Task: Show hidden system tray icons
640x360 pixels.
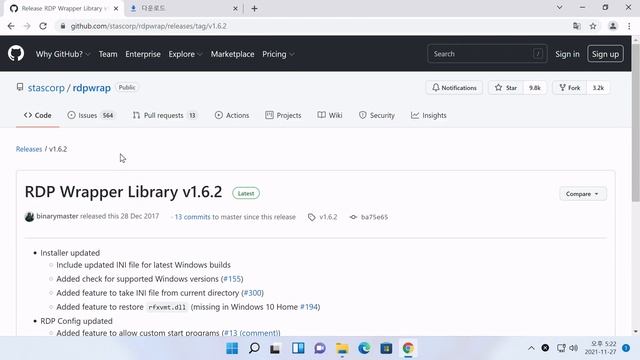Action: (531, 348)
